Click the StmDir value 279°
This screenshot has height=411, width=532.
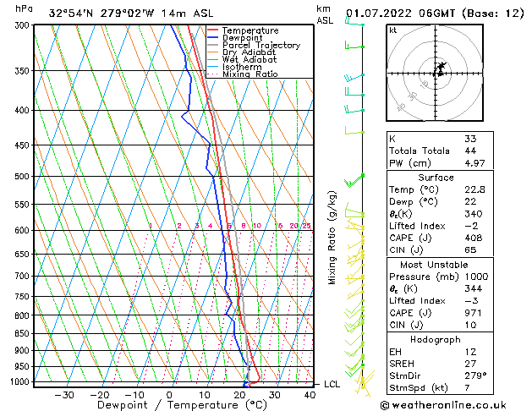click(x=475, y=375)
